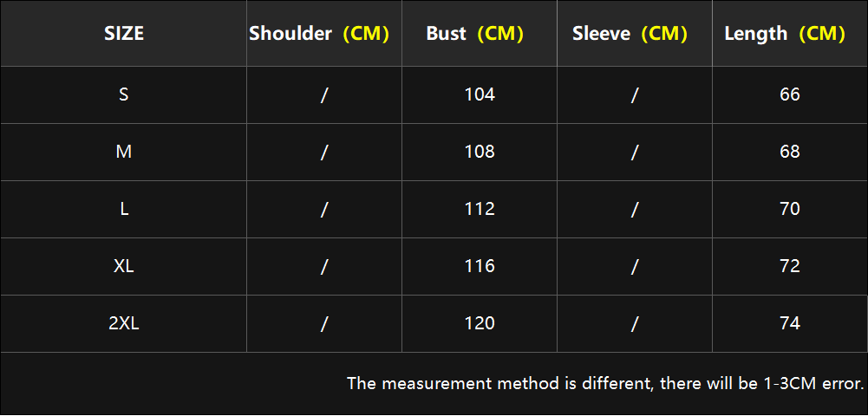Select the L size row label

click(124, 209)
